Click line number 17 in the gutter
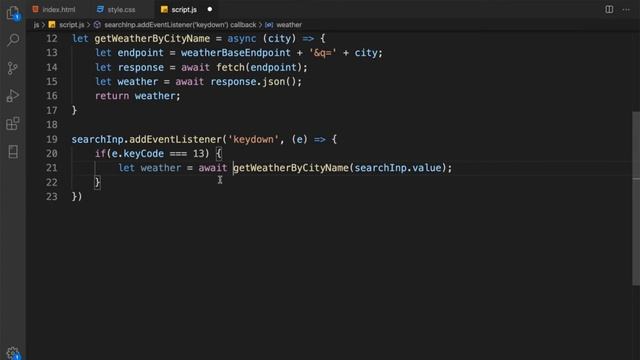640x360 pixels. pyautogui.click(x=52, y=111)
